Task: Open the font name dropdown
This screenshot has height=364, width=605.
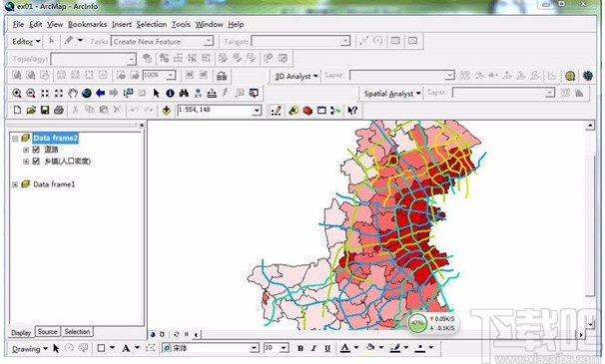Action: coord(254,348)
